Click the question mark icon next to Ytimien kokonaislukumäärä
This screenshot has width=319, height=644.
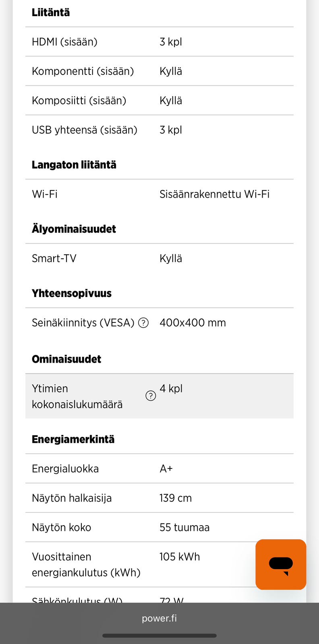[151, 396]
